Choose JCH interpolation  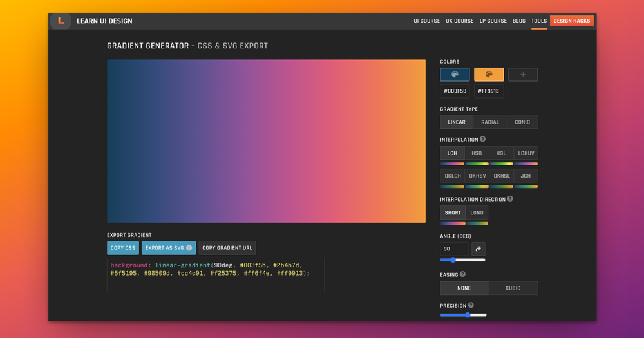point(526,176)
